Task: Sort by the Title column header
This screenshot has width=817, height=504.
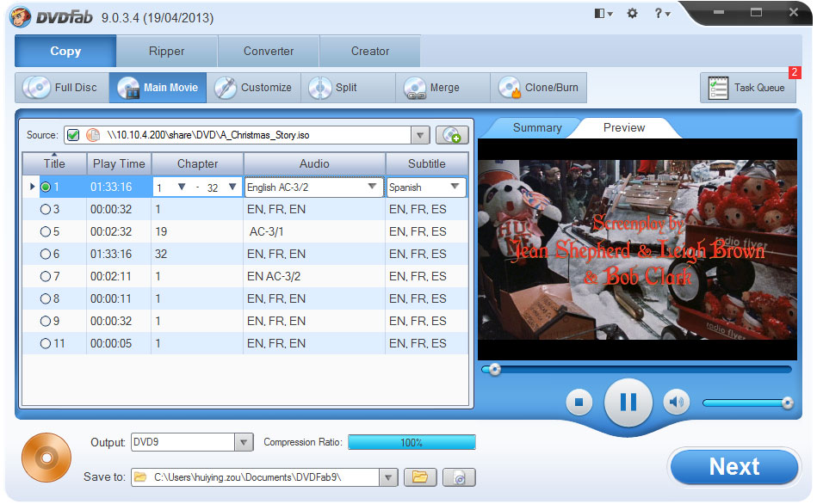Action: click(x=54, y=164)
